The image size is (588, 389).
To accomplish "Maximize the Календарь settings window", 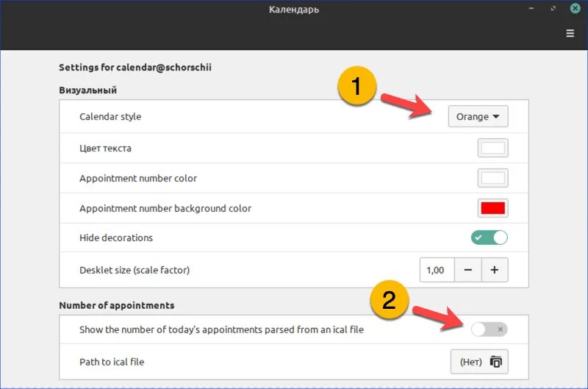I will (x=553, y=8).
